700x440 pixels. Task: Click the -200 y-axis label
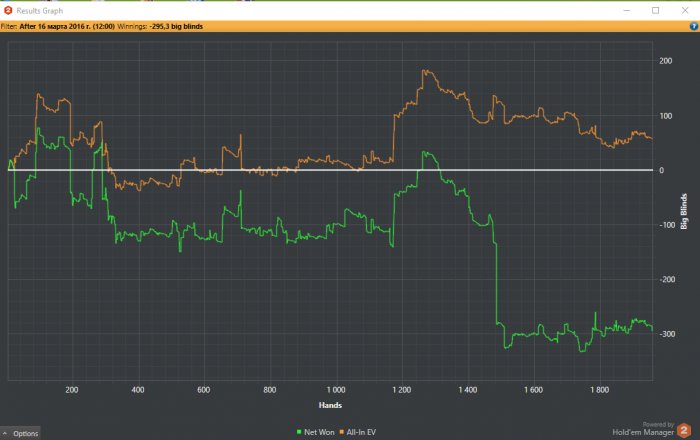pyautogui.click(x=667, y=279)
